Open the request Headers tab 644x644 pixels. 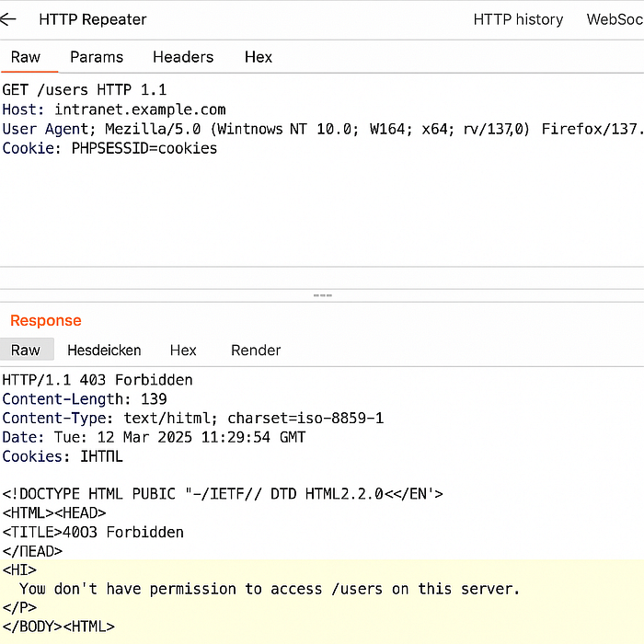[x=183, y=57]
